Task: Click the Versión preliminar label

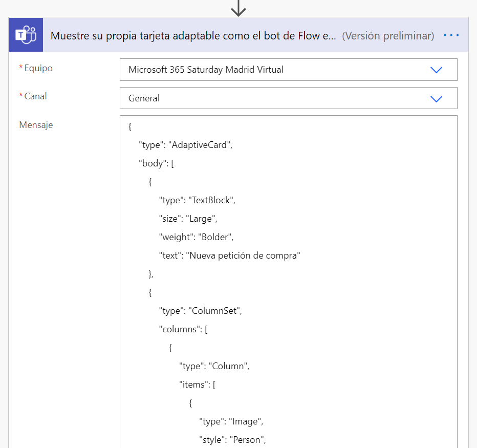Action: (x=388, y=36)
